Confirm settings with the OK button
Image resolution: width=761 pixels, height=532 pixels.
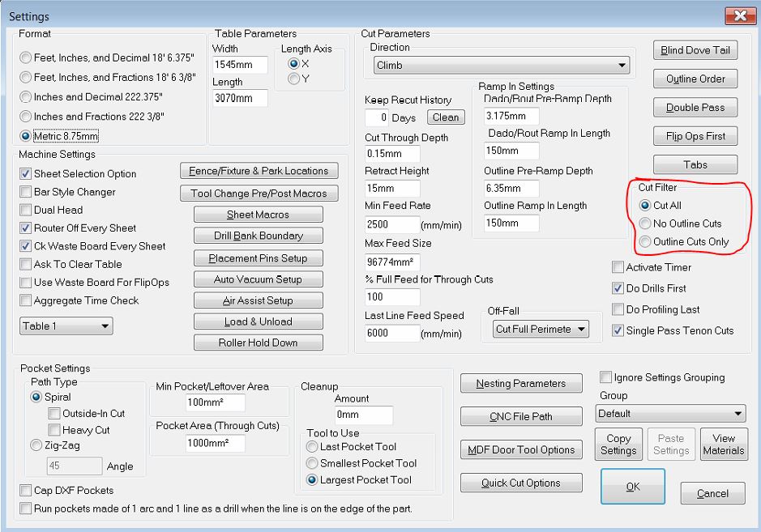coord(632,487)
